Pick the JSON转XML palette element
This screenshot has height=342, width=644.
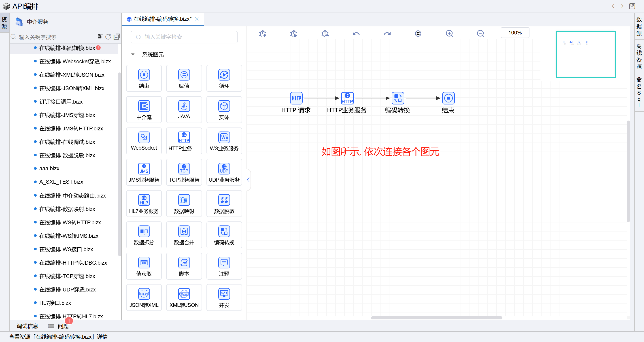[x=144, y=297]
